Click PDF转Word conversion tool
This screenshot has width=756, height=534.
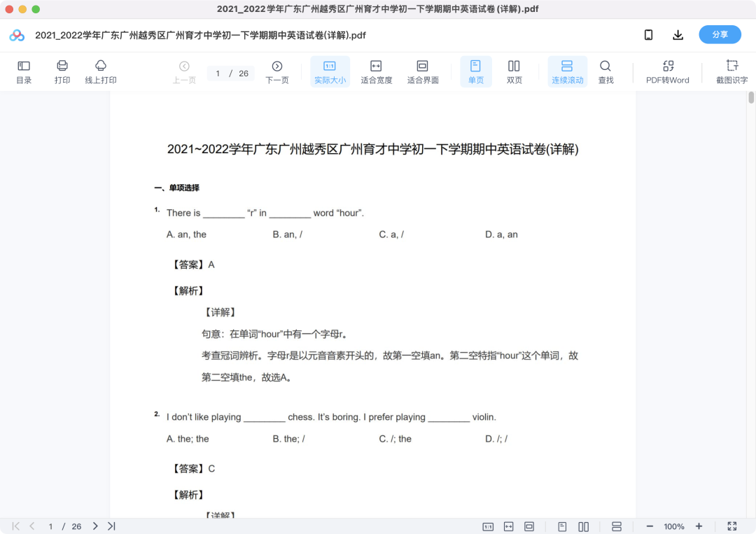click(x=667, y=72)
